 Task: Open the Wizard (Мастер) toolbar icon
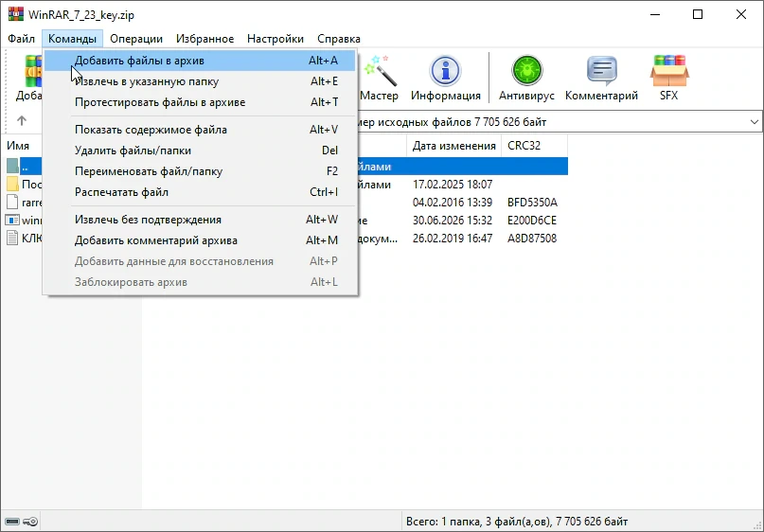[379, 77]
